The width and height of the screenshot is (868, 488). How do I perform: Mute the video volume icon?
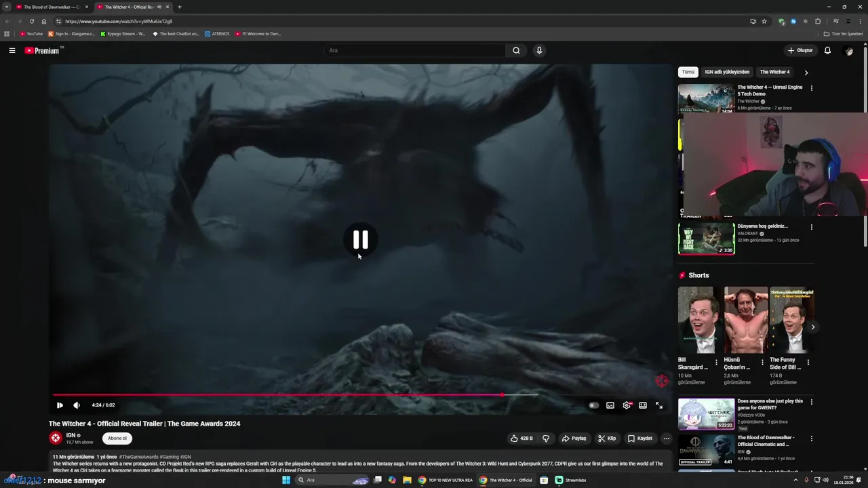coord(77,405)
